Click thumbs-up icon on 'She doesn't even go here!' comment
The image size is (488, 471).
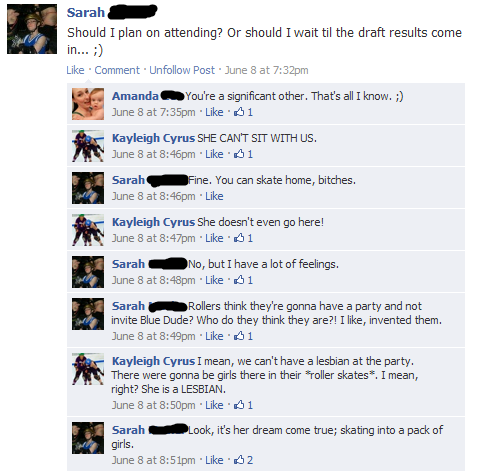[239, 238]
